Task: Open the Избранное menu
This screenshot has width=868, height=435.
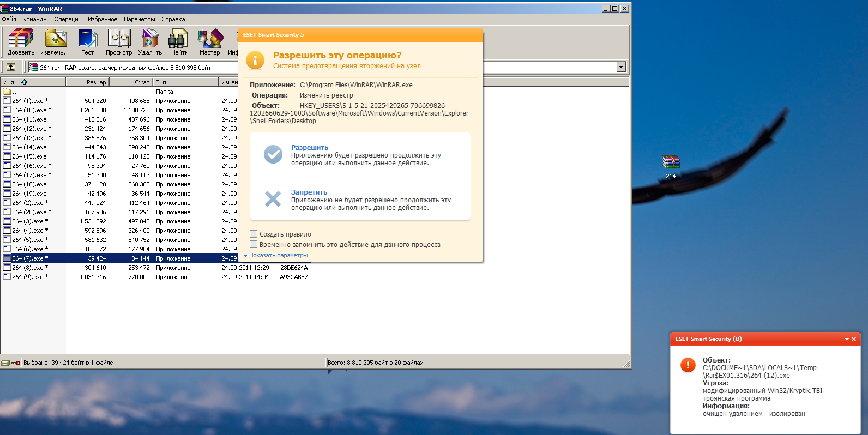Action: pyautogui.click(x=103, y=19)
